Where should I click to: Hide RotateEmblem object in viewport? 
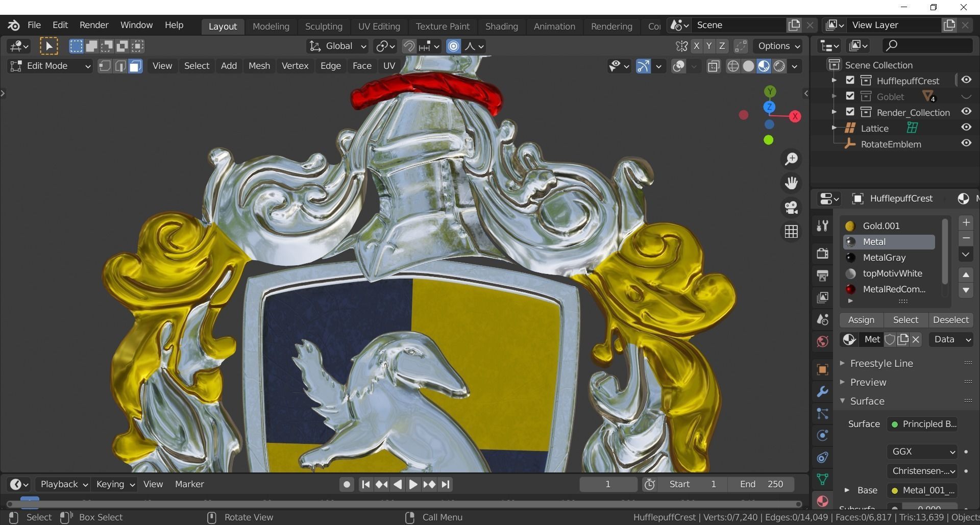pos(966,143)
